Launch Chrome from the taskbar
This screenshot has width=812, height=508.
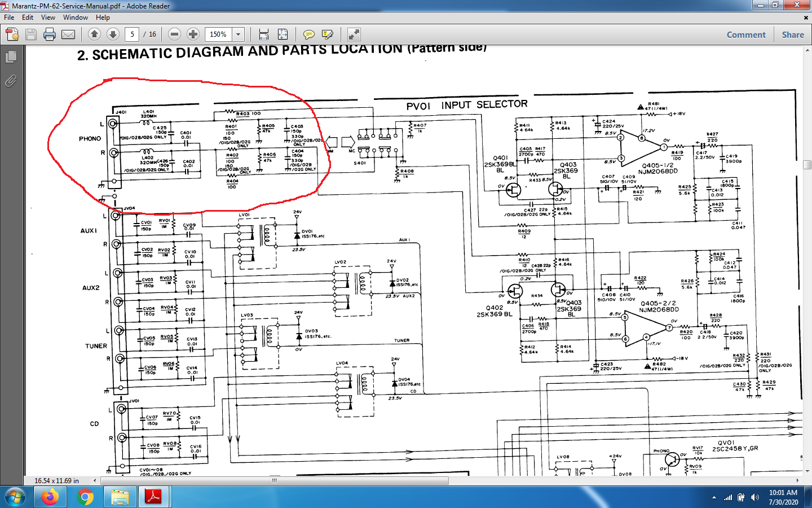click(x=85, y=497)
